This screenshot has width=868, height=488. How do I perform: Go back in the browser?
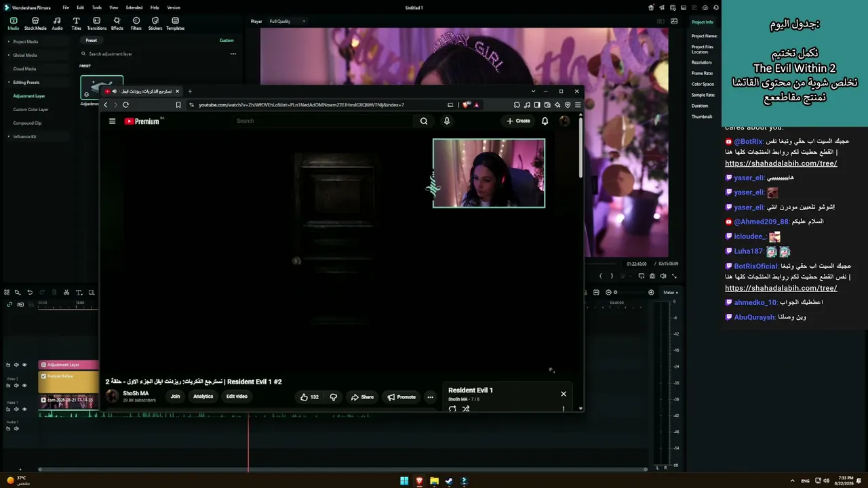(x=106, y=105)
